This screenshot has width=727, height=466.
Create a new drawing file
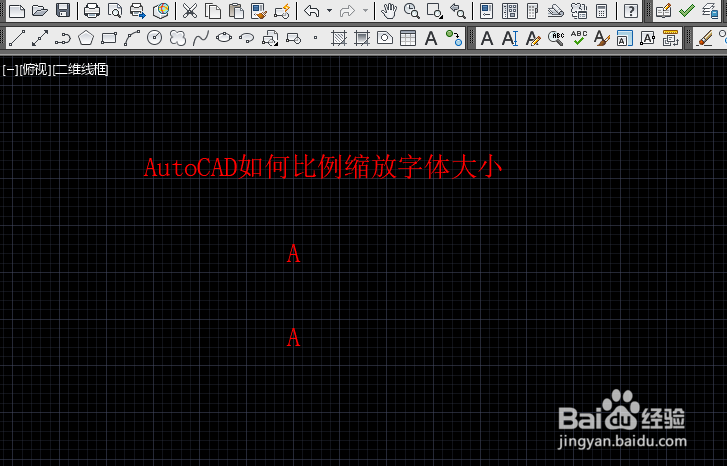pyautogui.click(x=17, y=10)
